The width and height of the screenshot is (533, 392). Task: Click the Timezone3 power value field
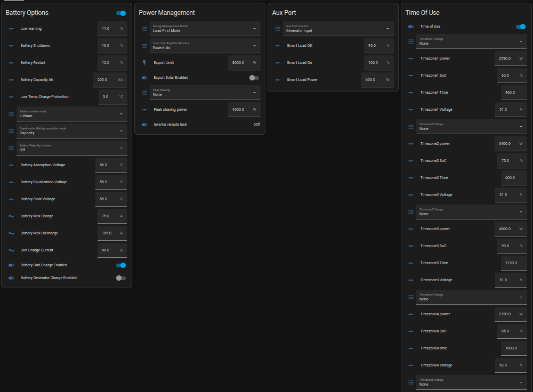[x=511, y=229]
